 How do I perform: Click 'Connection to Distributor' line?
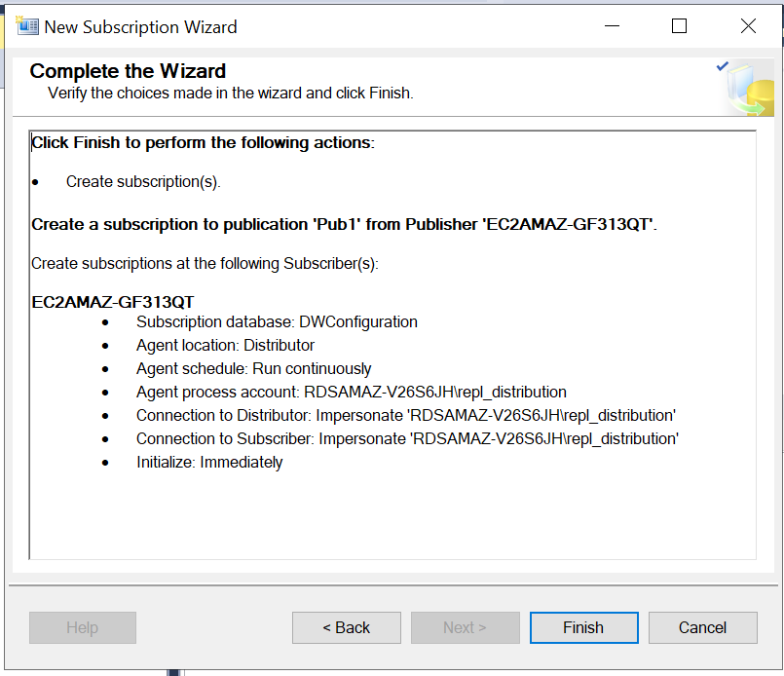[x=406, y=416]
